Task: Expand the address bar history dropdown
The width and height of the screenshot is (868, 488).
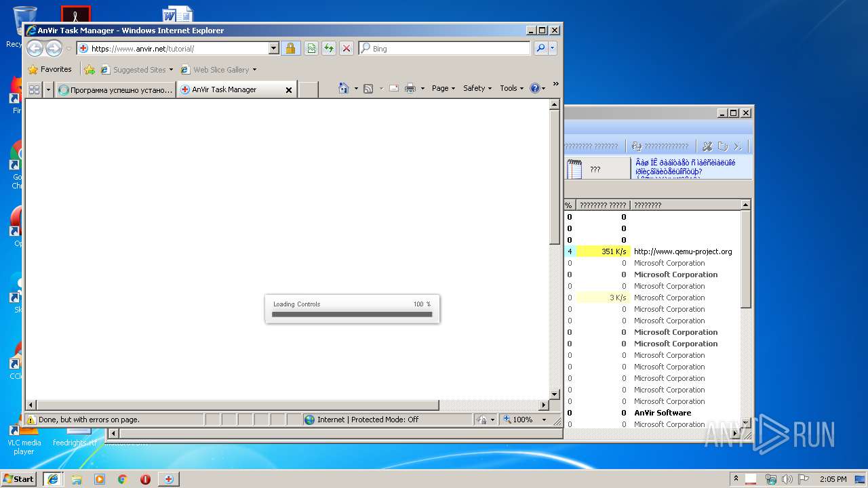Action: click(274, 48)
